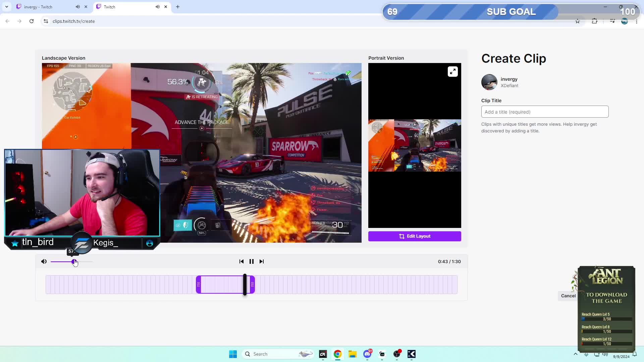The height and width of the screenshot is (362, 644).
Task: Click the playback time 0:43 / 1:30
Action: click(x=449, y=261)
